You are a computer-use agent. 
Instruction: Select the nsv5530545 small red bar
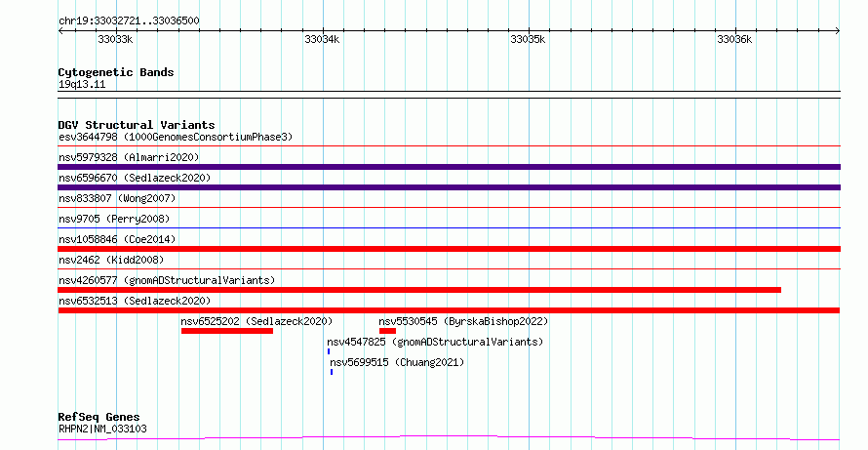387,331
